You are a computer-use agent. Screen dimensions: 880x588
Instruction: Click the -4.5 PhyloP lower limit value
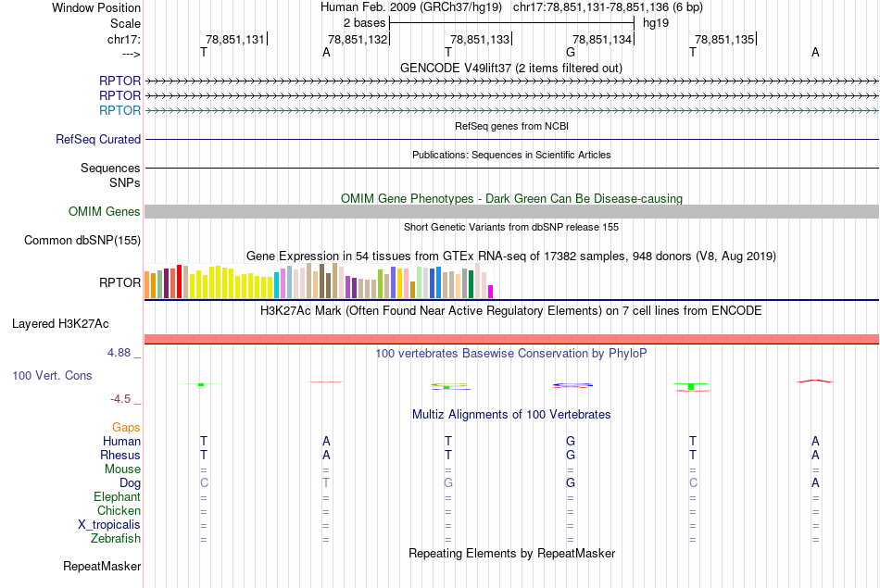coord(120,399)
